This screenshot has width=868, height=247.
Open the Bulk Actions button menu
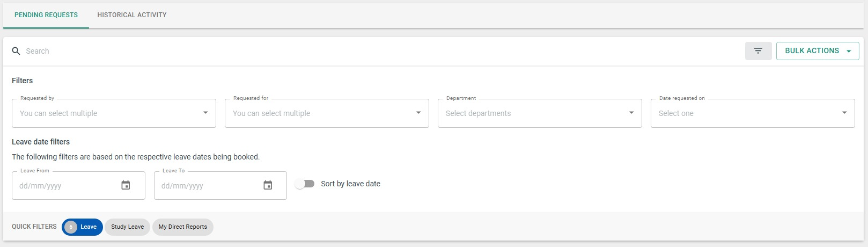coord(818,51)
